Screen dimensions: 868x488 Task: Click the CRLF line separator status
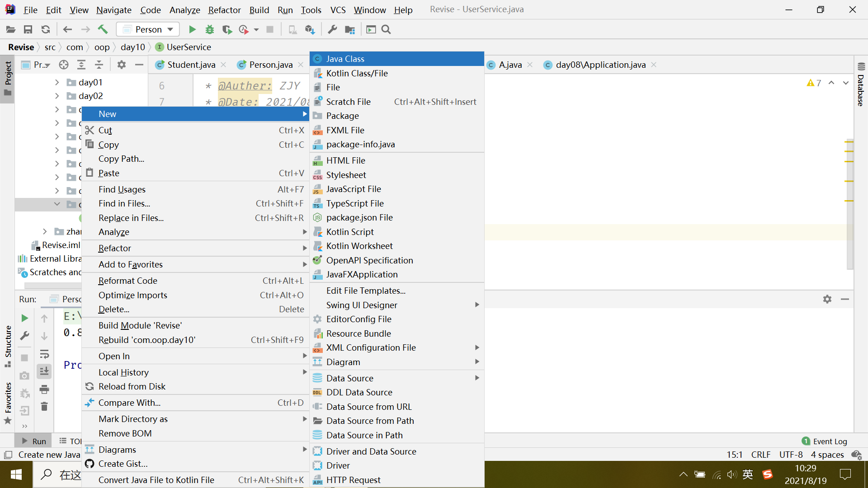point(761,455)
